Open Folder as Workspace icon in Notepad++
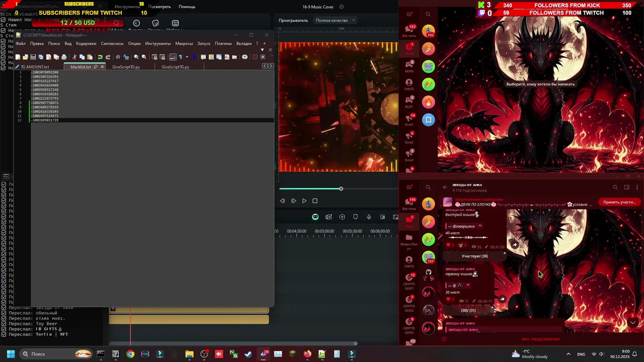The height and width of the screenshot is (362, 644). tap(234, 57)
